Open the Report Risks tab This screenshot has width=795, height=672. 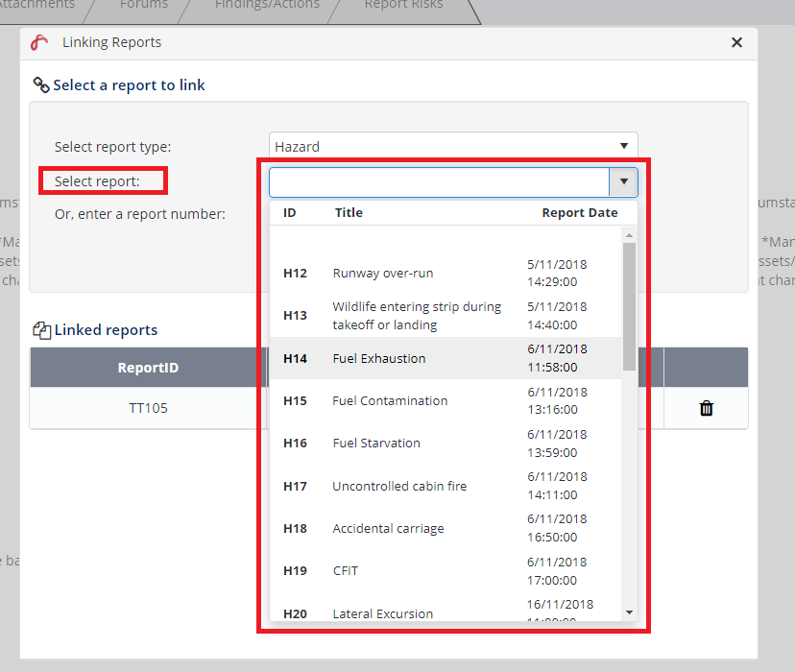pyautogui.click(x=403, y=6)
